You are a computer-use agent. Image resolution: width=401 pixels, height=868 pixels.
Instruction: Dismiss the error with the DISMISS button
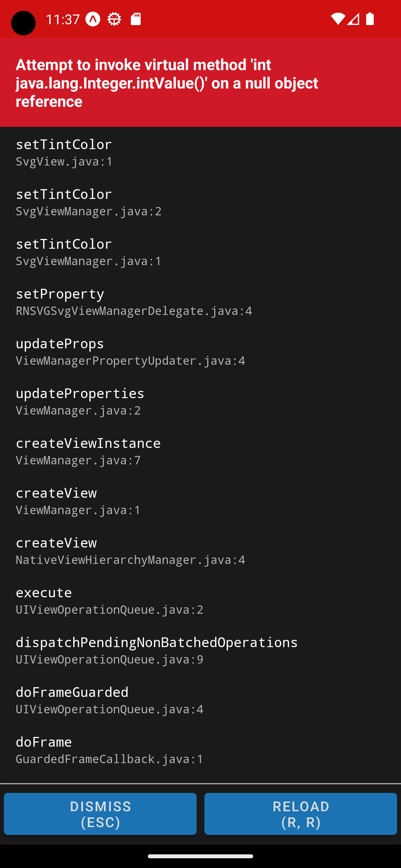[100, 814]
